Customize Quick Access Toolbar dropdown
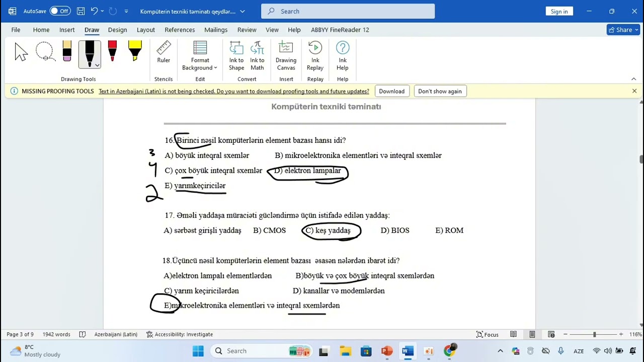The image size is (644, 362). point(126,11)
